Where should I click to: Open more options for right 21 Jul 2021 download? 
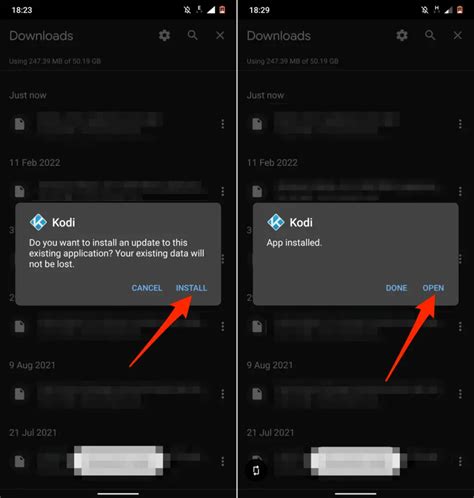[x=460, y=461]
